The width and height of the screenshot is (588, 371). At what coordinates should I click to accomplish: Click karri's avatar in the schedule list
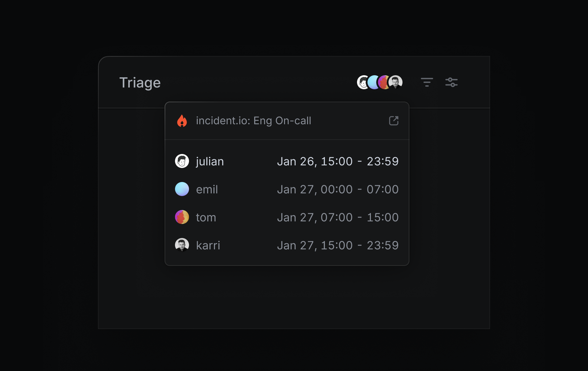coord(182,245)
